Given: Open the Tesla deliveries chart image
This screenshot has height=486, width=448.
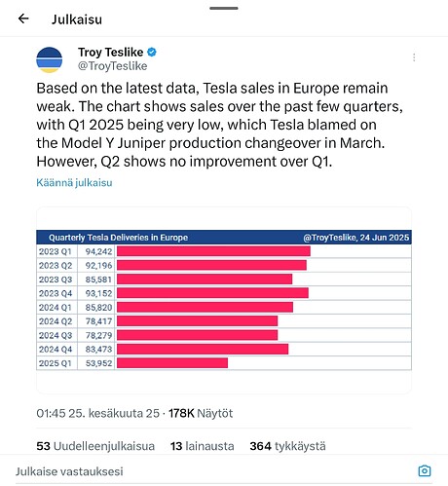Looking at the screenshot, I should pyautogui.click(x=224, y=300).
